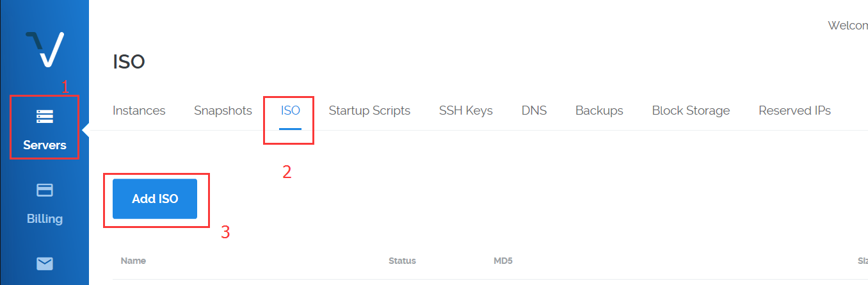Open Support via the envelope icon
868x285 pixels.
(45, 264)
